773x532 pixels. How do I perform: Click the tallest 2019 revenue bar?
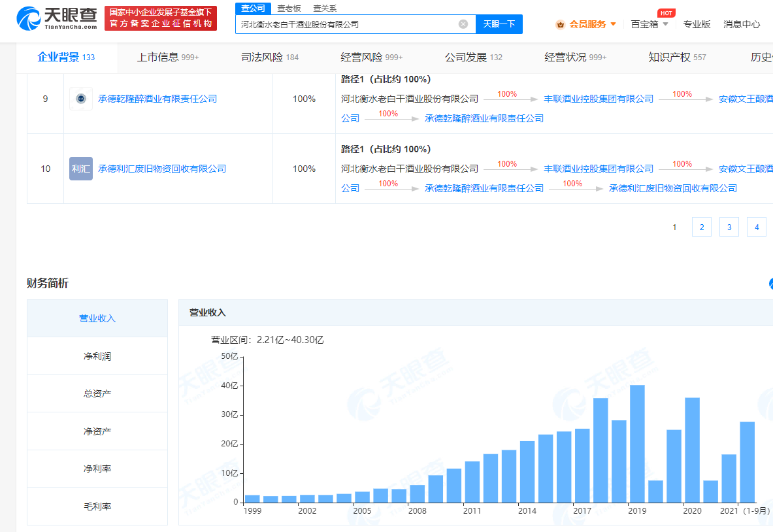pyautogui.click(x=637, y=443)
